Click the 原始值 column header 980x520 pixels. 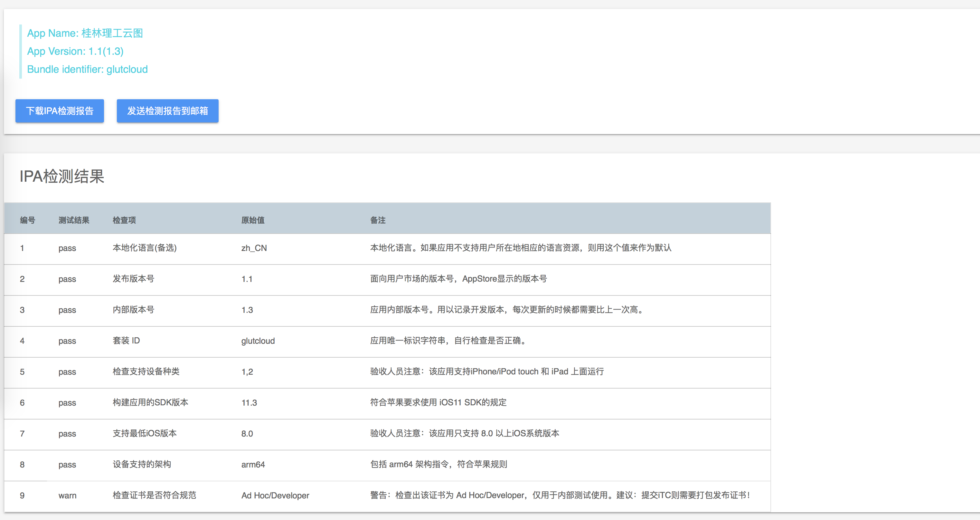coord(253,220)
